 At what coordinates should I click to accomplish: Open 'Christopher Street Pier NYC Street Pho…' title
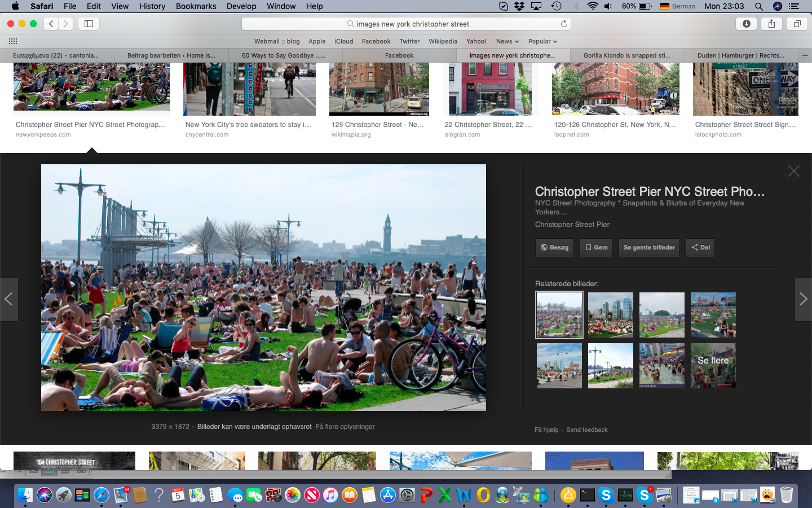click(x=650, y=191)
